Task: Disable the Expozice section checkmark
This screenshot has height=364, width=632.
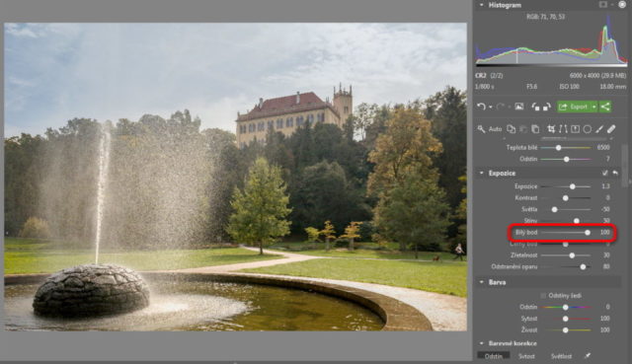Action: pyautogui.click(x=604, y=173)
